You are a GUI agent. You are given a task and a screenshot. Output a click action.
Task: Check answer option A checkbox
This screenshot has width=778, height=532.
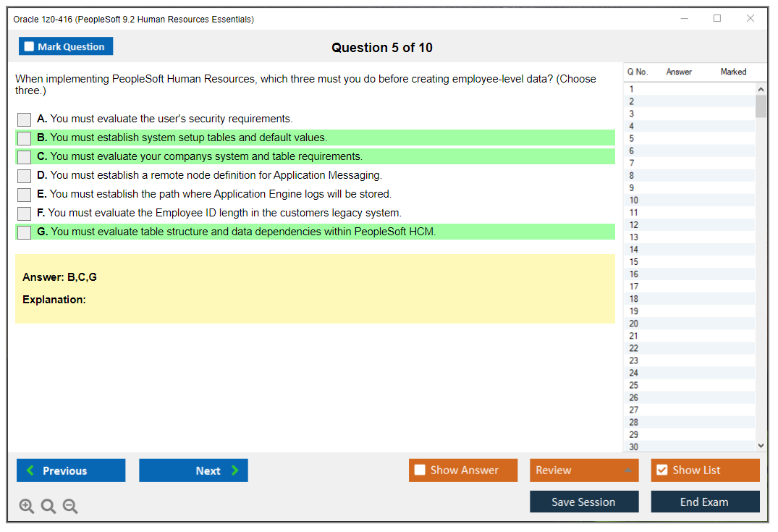point(24,119)
